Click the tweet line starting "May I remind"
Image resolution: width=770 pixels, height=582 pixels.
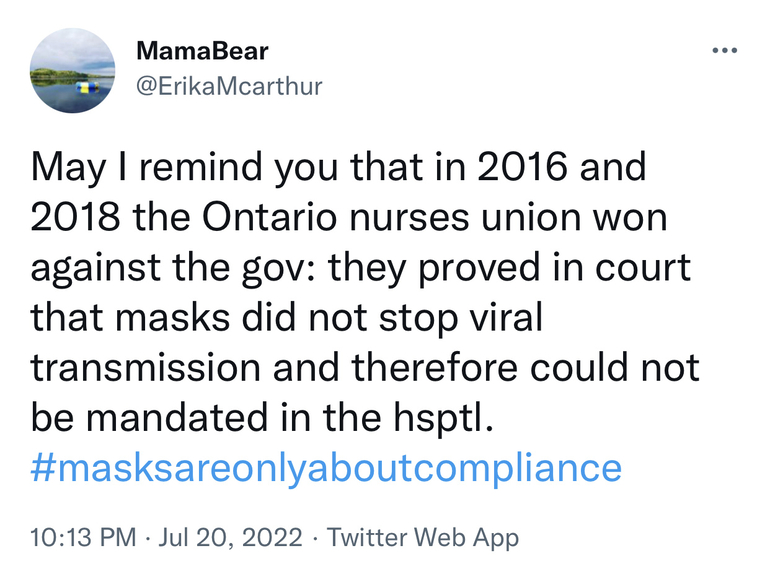pyautogui.click(x=340, y=167)
